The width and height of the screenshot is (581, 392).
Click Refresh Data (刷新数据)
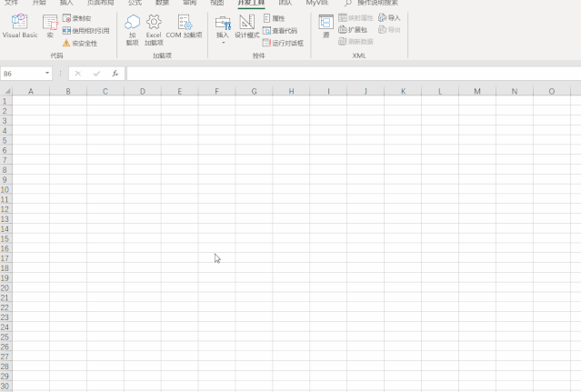(x=356, y=42)
